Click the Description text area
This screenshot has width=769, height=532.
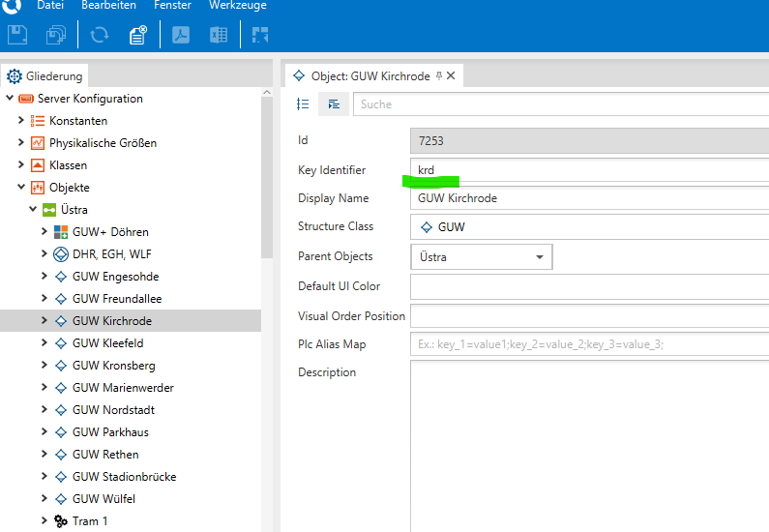pyautogui.click(x=589, y=446)
